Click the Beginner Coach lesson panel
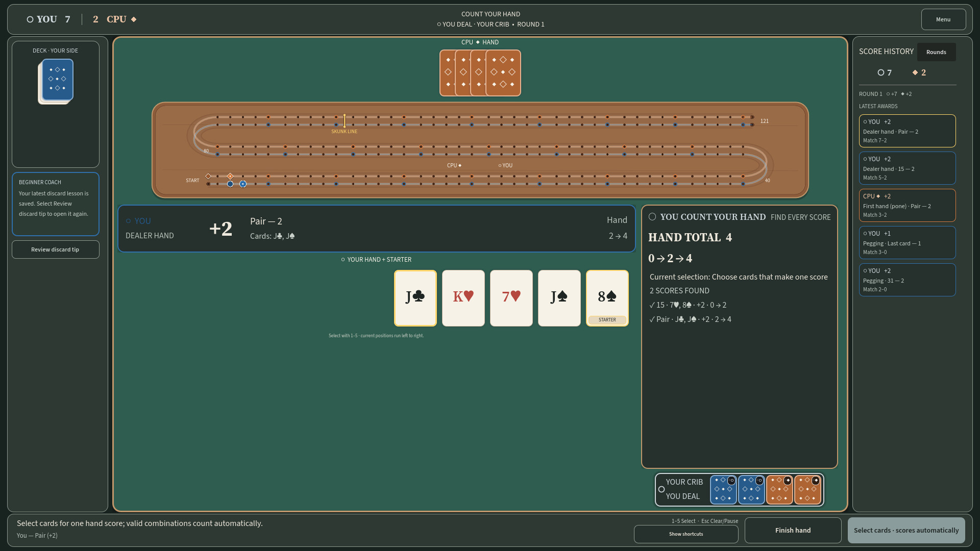Image resolution: width=980 pixels, height=551 pixels. [x=56, y=204]
